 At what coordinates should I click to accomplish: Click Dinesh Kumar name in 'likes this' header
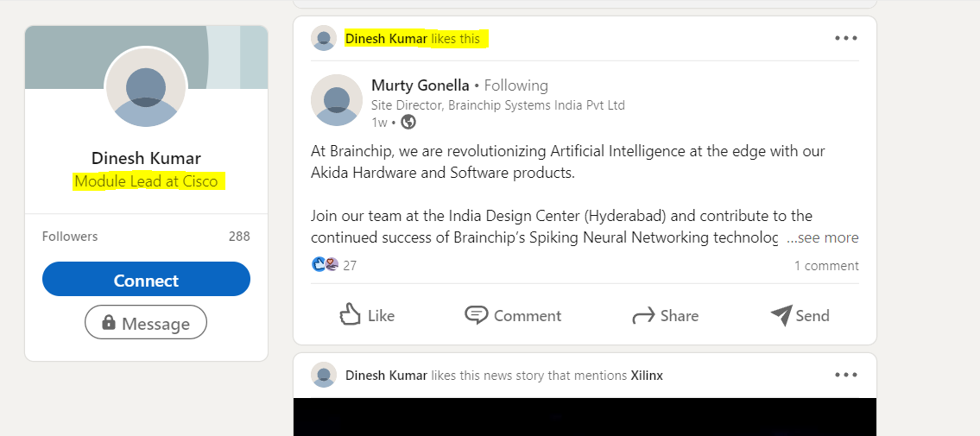[x=386, y=39]
